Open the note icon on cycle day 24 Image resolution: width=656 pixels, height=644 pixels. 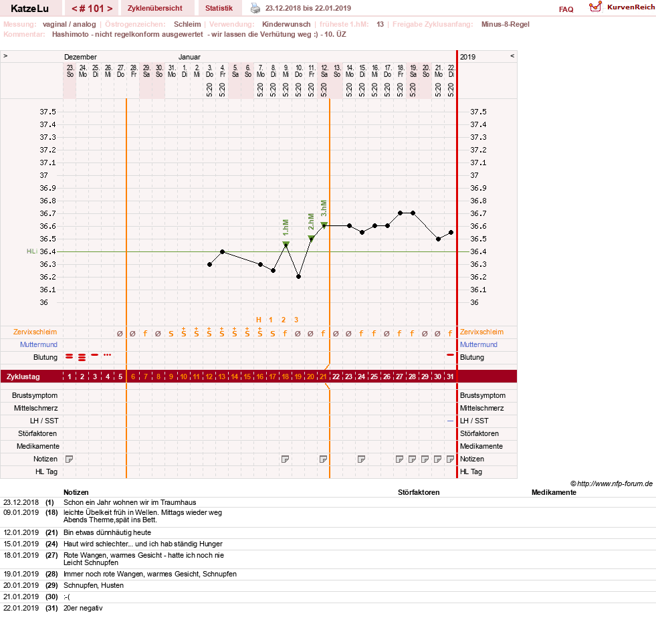coord(362,459)
